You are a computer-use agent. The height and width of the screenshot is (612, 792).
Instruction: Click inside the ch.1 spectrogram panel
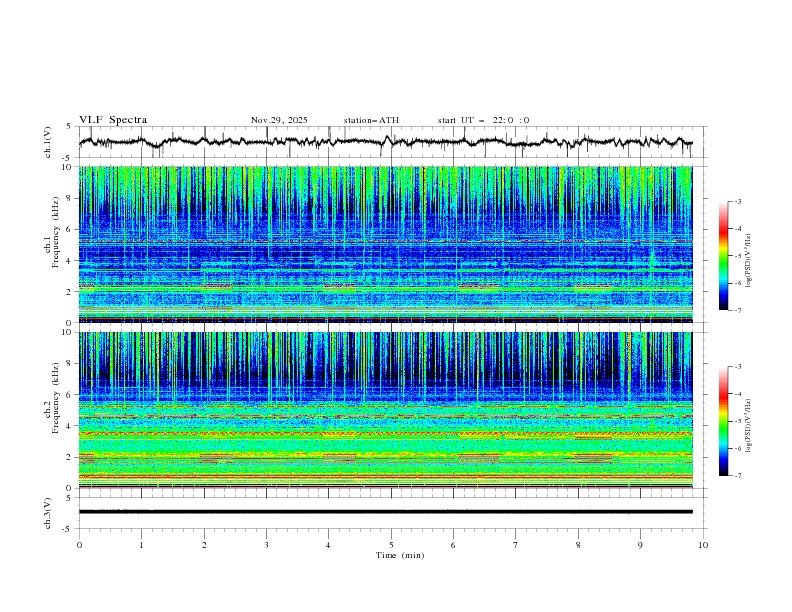[x=385, y=244]
